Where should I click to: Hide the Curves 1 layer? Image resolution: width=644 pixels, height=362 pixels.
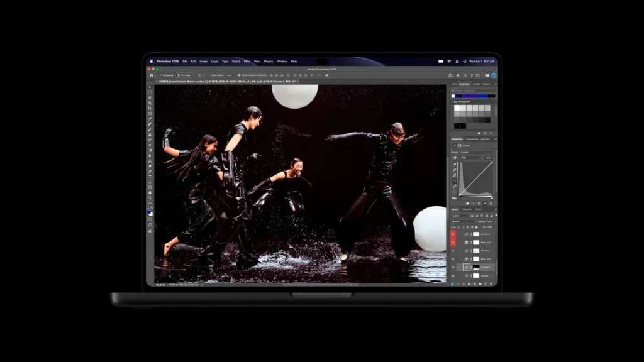[x=453, y=276]
